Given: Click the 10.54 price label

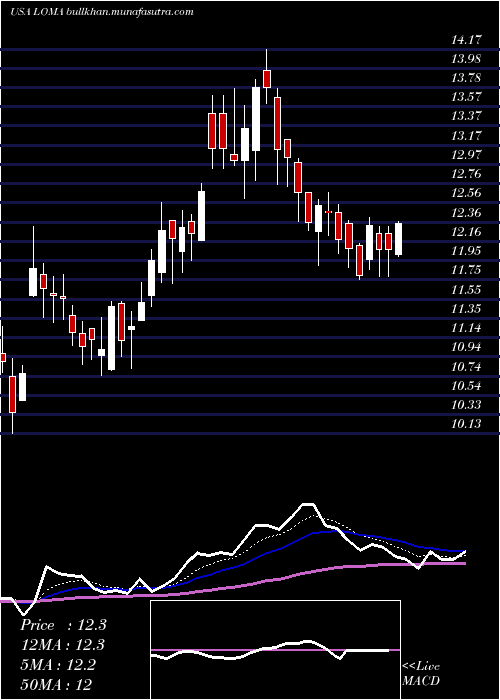Looking at the screenshot, I should point(466,386).
